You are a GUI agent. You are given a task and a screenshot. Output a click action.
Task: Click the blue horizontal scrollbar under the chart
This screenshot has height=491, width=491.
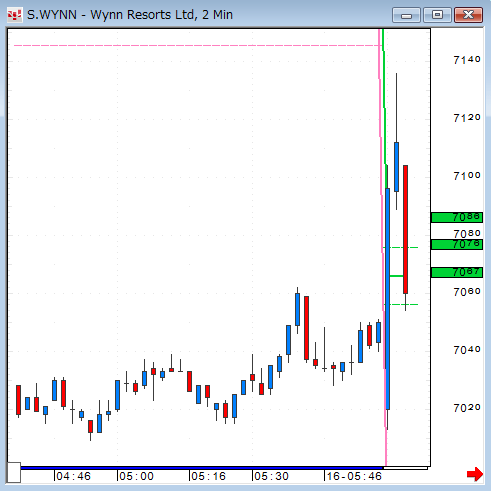point(202,468)
